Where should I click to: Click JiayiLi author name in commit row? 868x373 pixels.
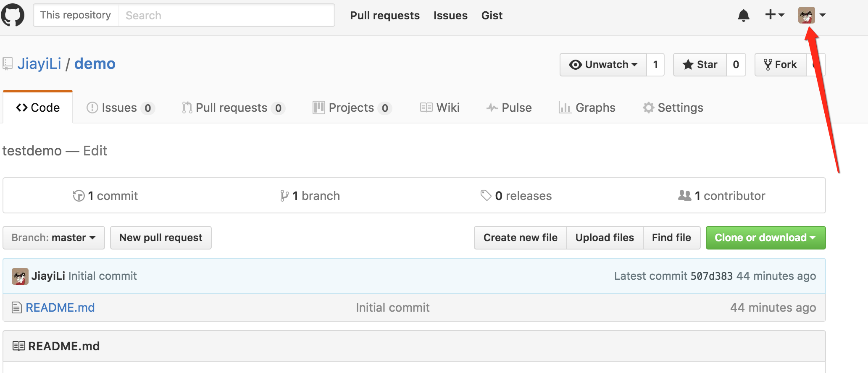(48, 276)
